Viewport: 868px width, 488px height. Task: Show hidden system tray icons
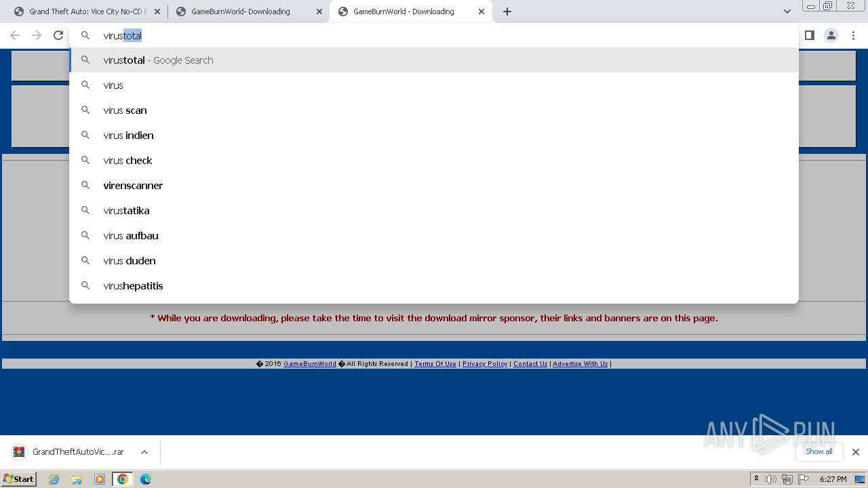(756, 479)
